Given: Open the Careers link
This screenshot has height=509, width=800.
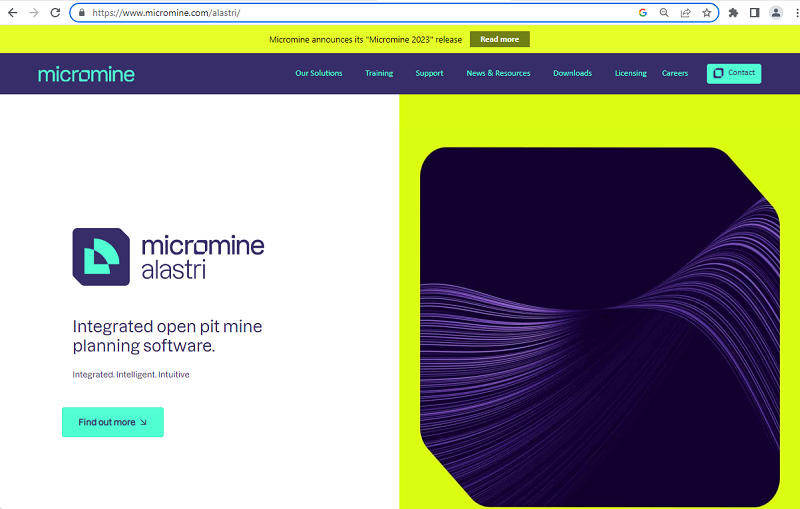Looking at the screenshot, I should tap(675, 73).
